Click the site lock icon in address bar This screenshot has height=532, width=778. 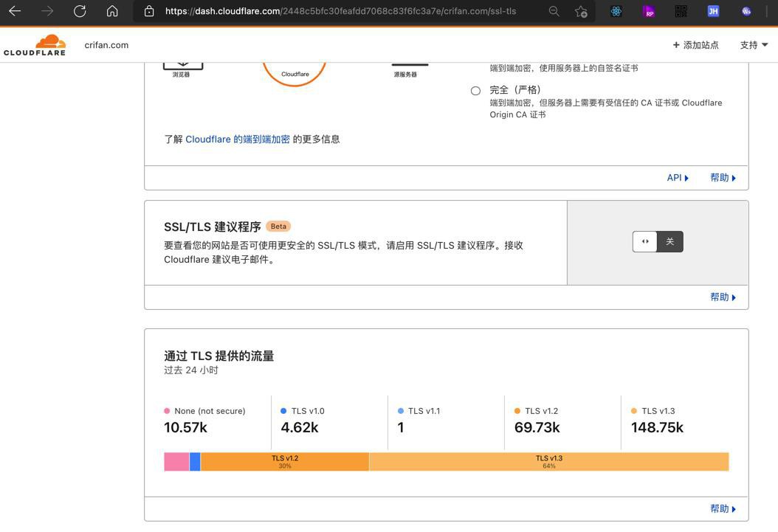pyautogui.click(x=149, y=11)
